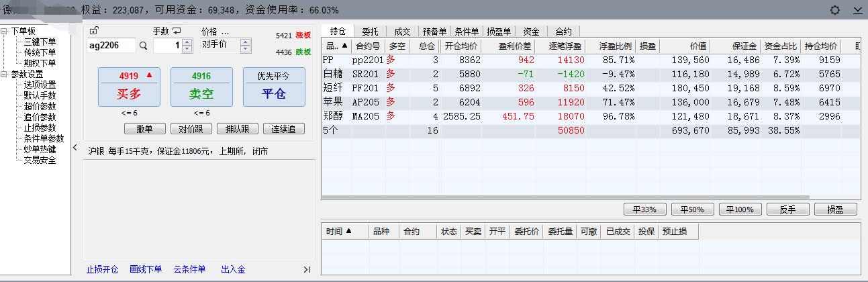Open the 止损开仓 link

click(x=102, y=270)
